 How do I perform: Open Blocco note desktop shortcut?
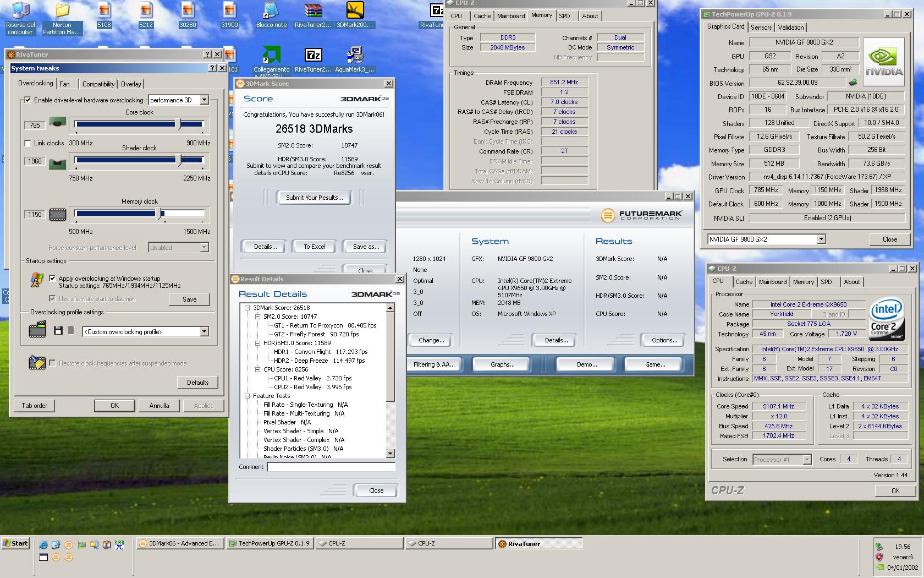271,15
